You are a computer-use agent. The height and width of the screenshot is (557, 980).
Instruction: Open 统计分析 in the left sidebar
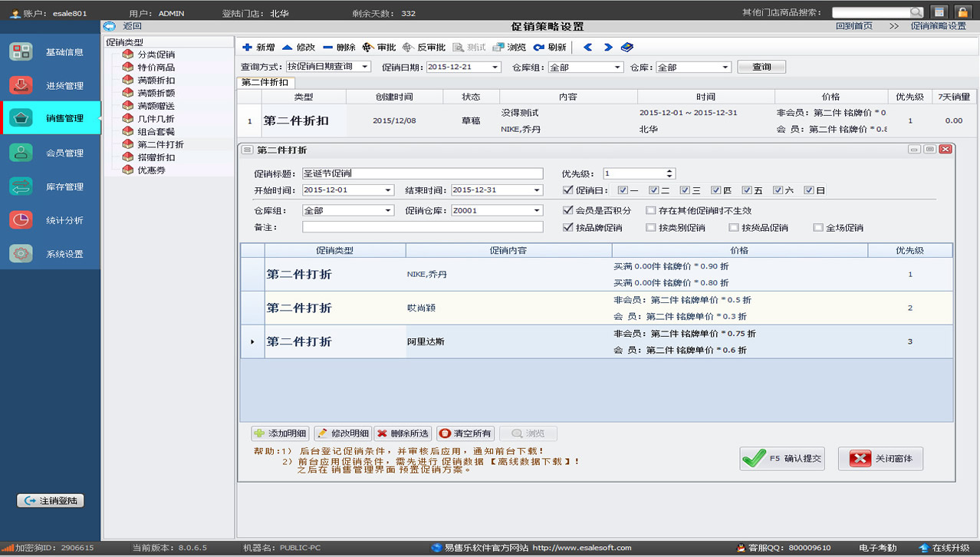pos(51,220)
